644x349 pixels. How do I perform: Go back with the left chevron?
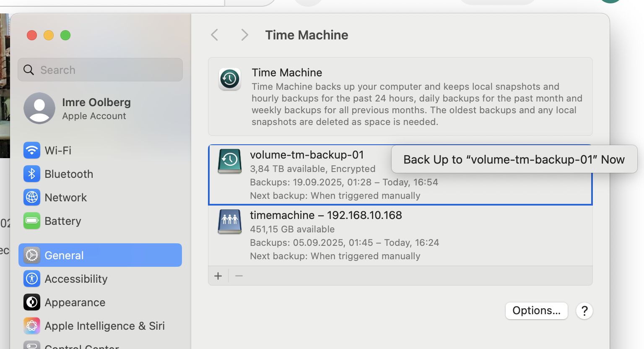(x=215, y=35)
